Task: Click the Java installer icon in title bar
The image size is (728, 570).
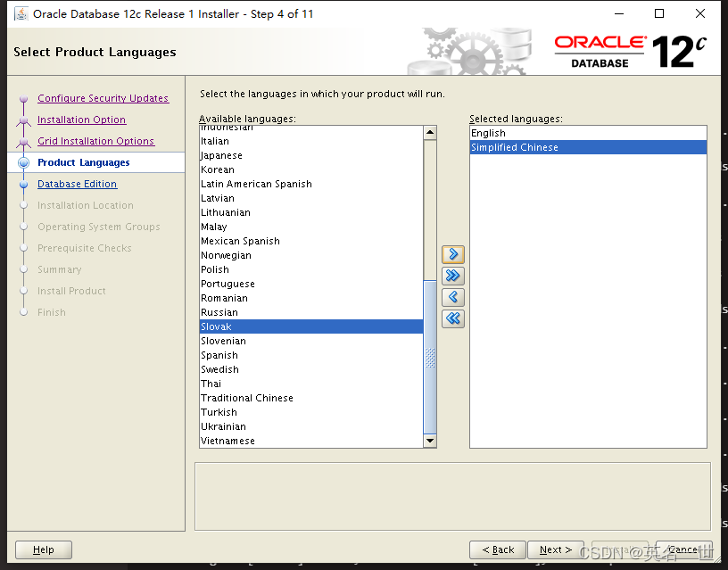Action: click(21, 14)
